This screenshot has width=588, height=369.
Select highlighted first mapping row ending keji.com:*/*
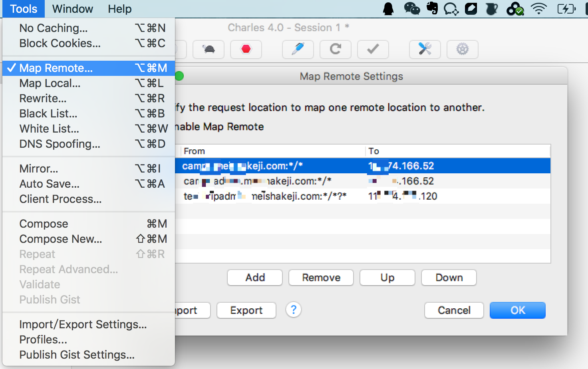pyautogui.click(x=363, y=166)
